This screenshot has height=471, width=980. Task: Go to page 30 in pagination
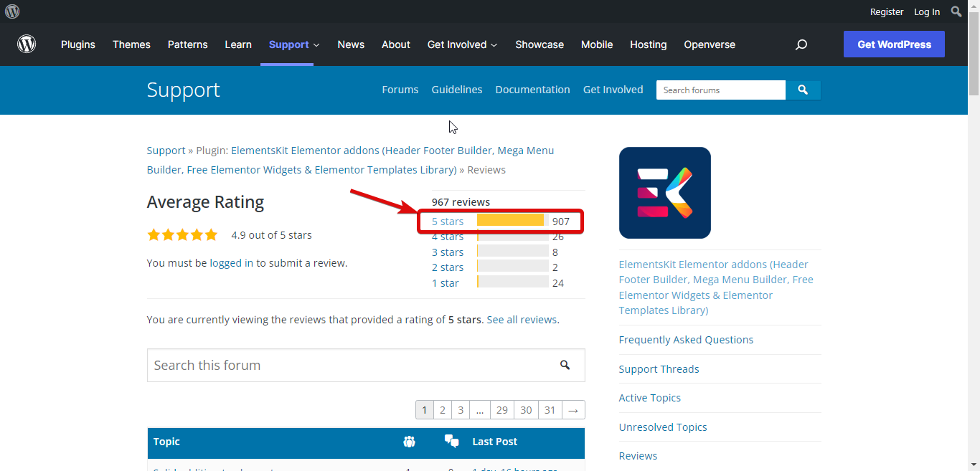(526, 410)
